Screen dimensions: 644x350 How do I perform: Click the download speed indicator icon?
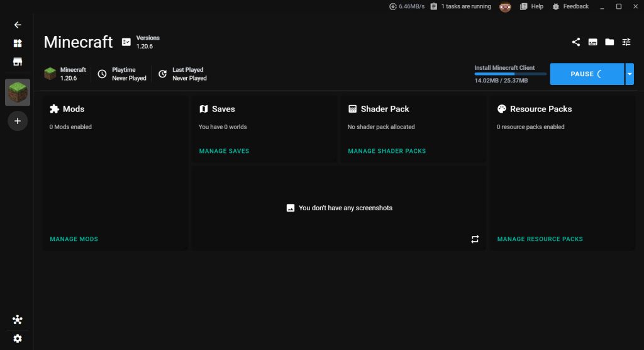pos(392,6)
